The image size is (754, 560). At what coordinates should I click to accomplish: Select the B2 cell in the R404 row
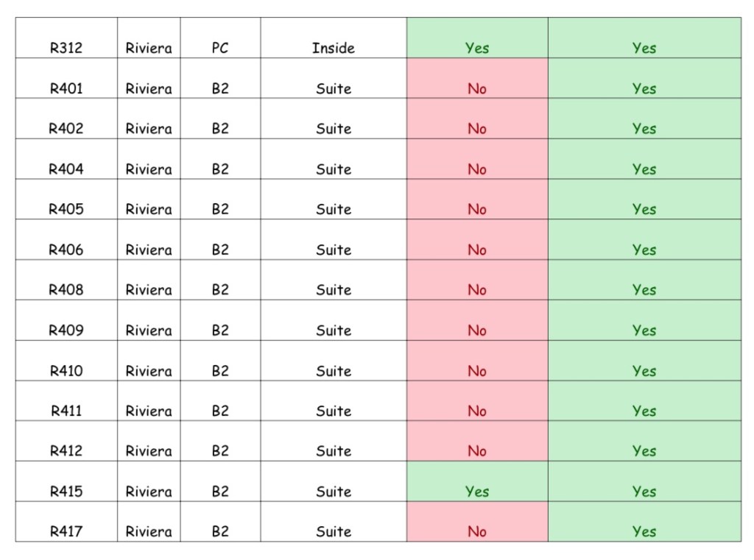coord(220,169)
